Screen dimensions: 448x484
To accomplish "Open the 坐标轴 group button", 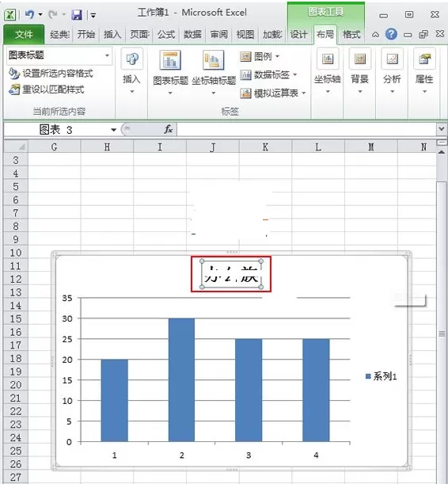I will click(328, 71).
